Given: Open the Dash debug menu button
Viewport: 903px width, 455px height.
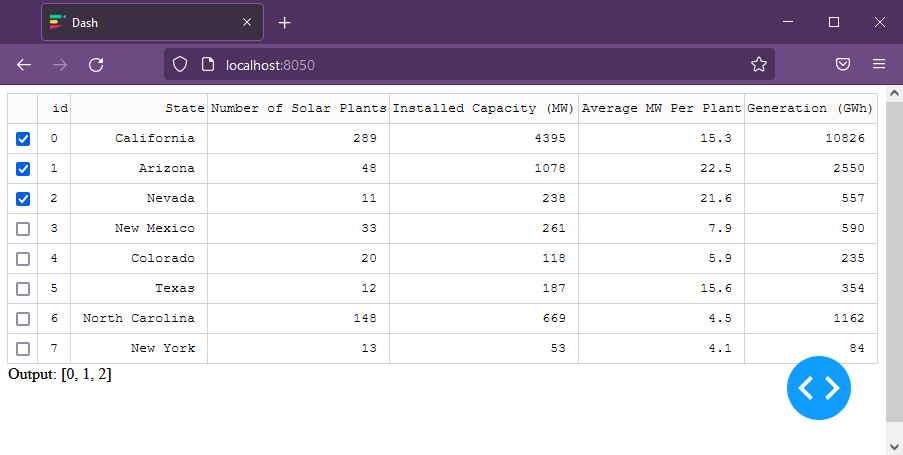Looking at the screenshot, I should [x=818, y=388].
